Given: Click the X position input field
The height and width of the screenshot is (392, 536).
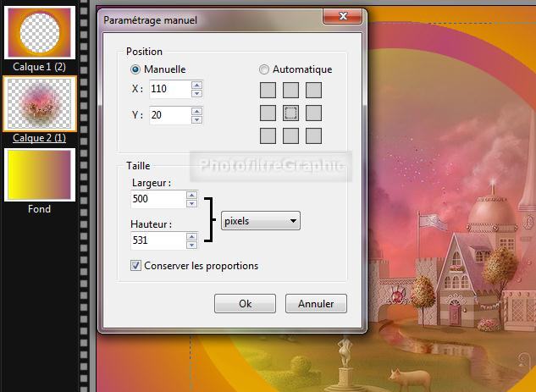Looking at the screenshot, I should click(169, 88).
